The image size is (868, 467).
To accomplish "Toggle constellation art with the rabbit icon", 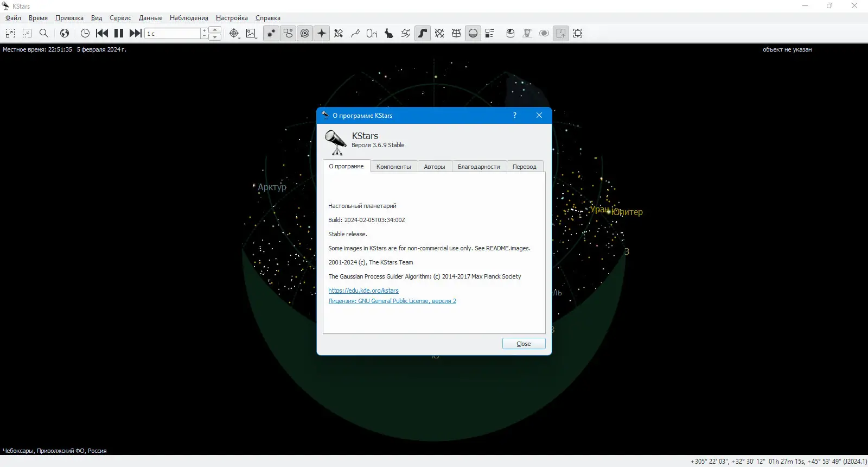I will [389, 33].
